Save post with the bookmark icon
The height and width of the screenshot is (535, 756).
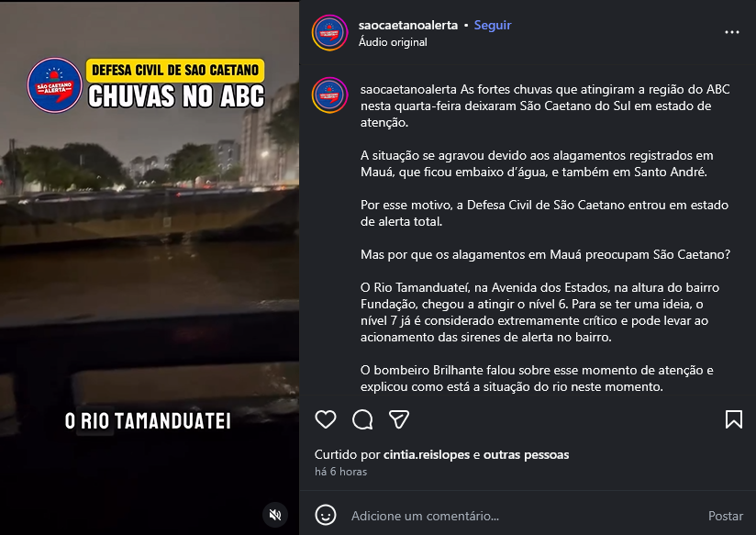coord(734,419)
